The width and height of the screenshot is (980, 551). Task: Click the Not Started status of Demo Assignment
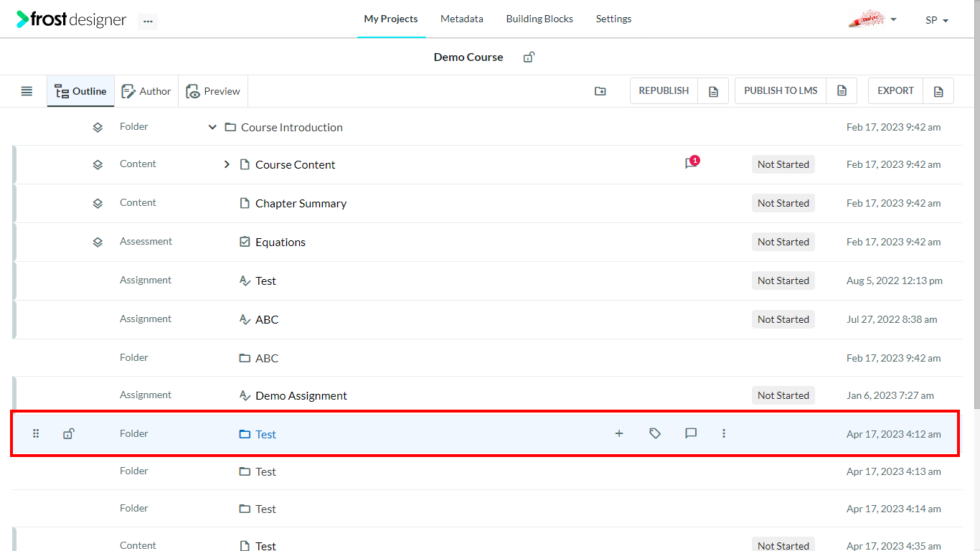pyautogui.click(x=783, y=395)
